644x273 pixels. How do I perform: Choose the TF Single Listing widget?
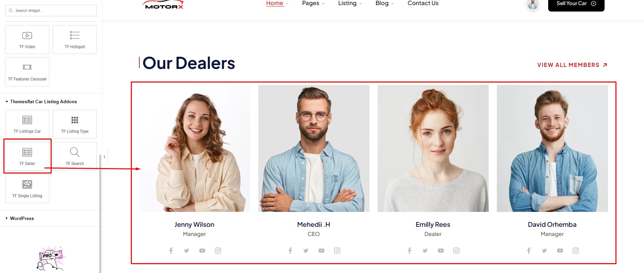27,188
